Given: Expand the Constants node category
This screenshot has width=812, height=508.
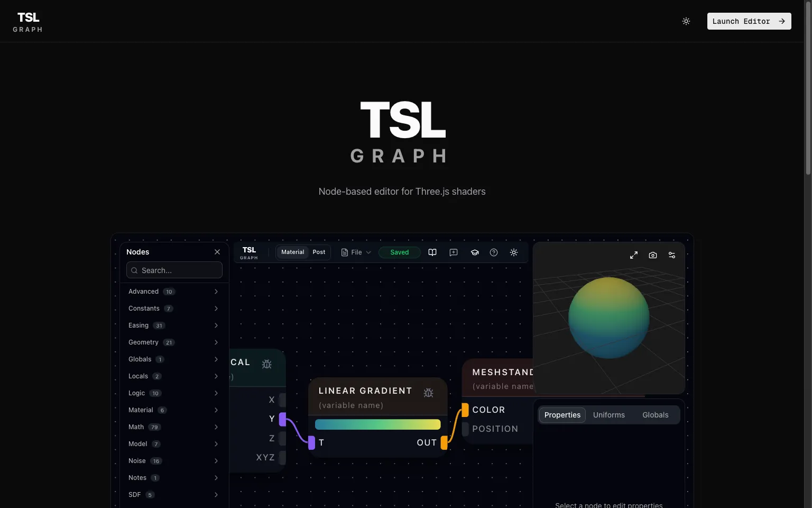Looking at the screenshot, I should coord(173,309).
